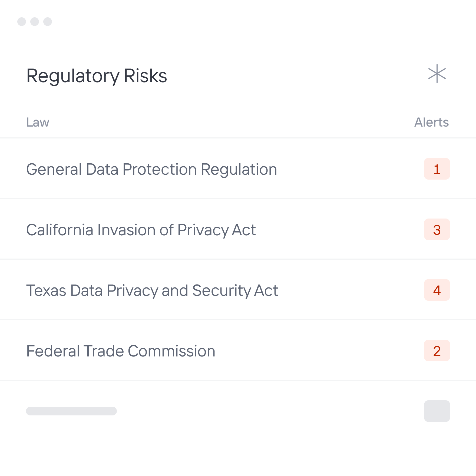This screenshot has height=476, width=476.
Task: Click the word Texas in third row
Action: pyautogui.click(x=46, y=290)
